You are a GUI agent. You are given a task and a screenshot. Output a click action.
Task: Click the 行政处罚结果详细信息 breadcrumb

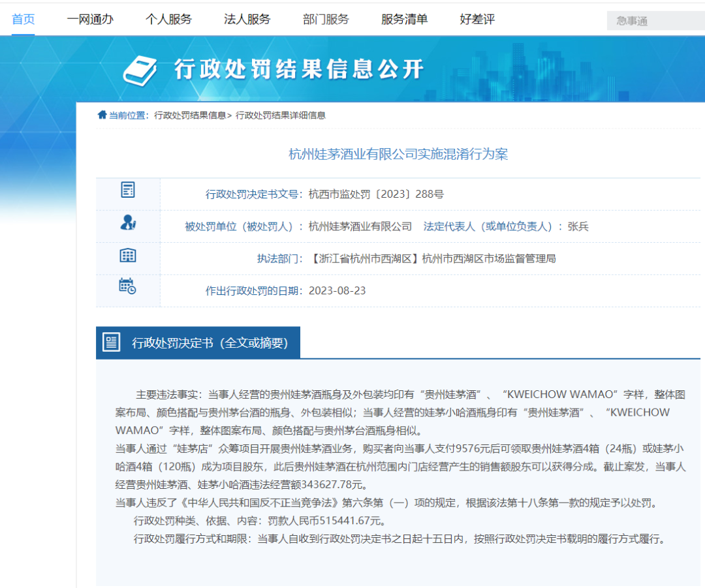(281, 116)
